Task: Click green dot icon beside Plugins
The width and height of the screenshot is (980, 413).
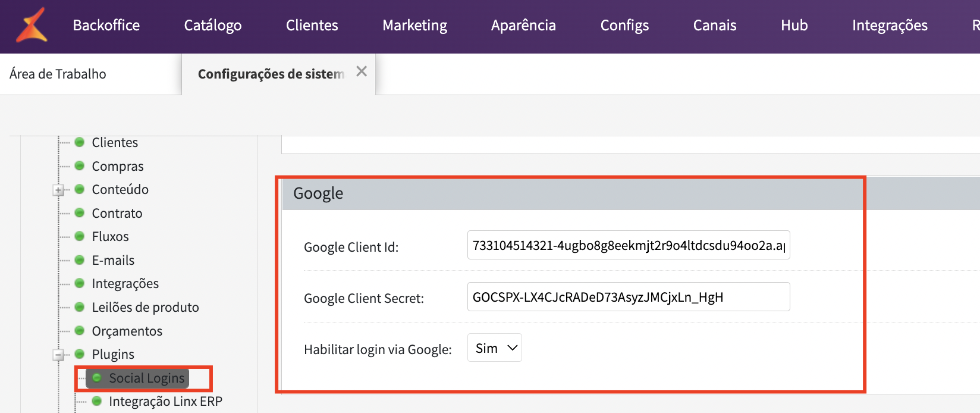Action: coord(80,354)
